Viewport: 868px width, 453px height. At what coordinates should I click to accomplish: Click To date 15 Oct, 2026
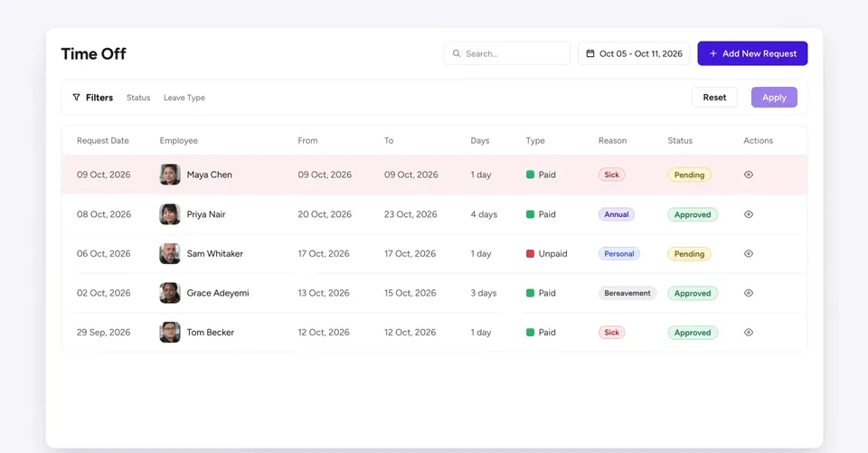410,293
